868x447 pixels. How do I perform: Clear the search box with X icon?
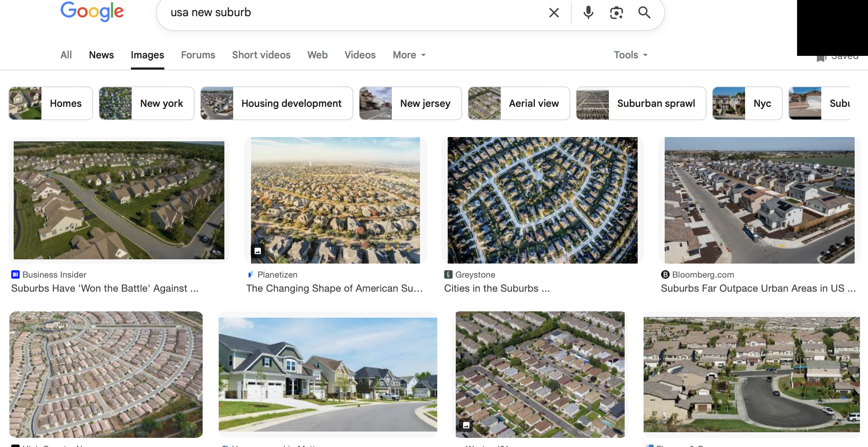pos(554,13)
